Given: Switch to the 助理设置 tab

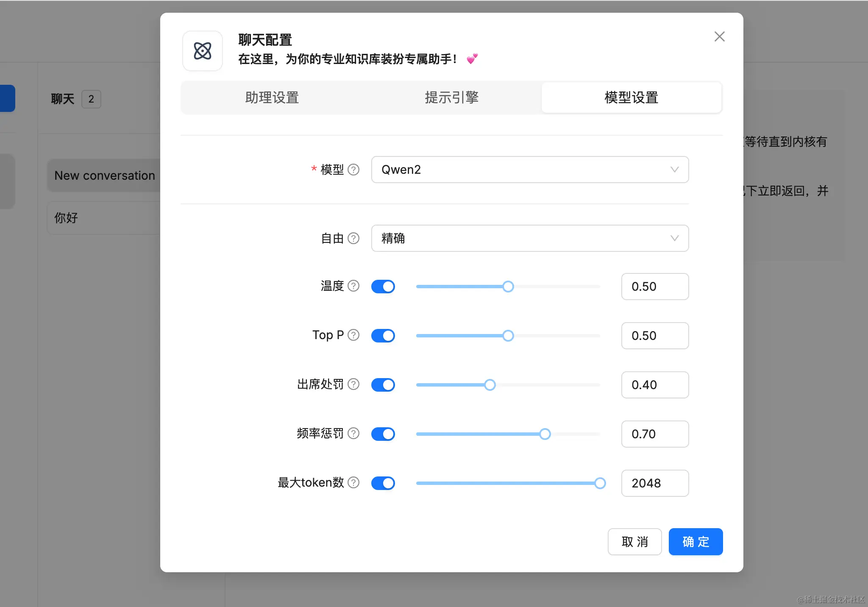Looking at the screenshot, I should [272, 97].
